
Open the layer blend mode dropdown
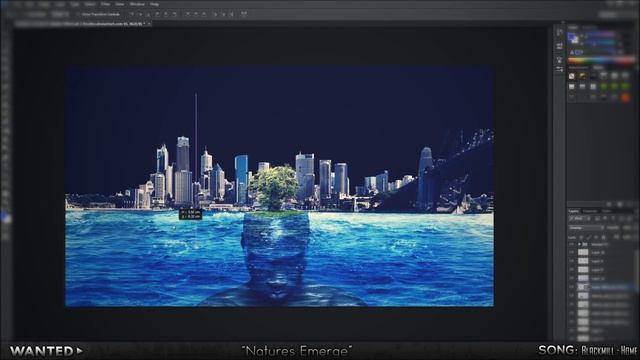[x=586, y=228]
